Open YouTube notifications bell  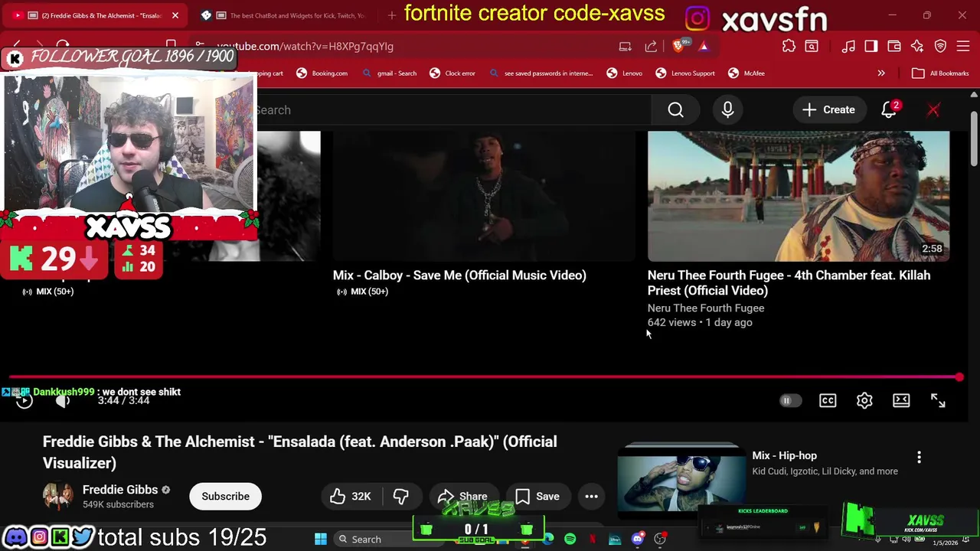point(889,109)
